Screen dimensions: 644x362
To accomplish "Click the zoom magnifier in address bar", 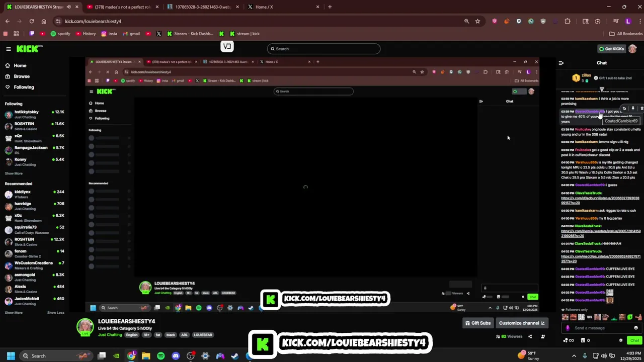I will pyautogui.click(x=466, y=21).
